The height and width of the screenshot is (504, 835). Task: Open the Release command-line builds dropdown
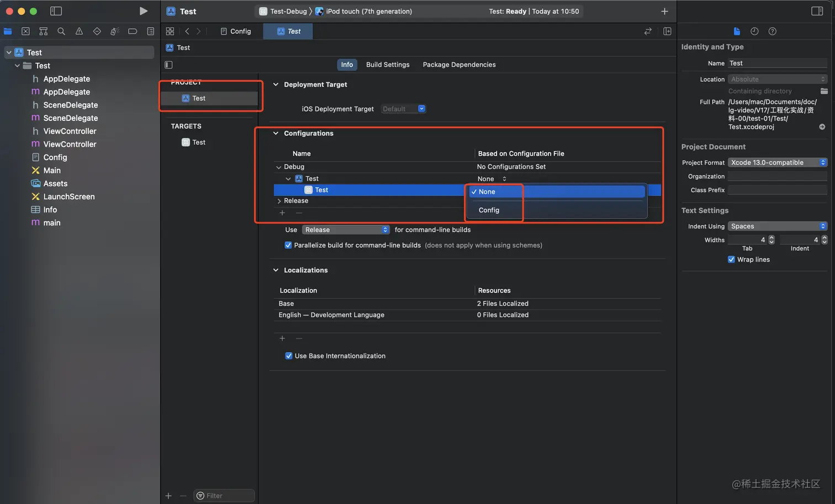click(346, 230)
